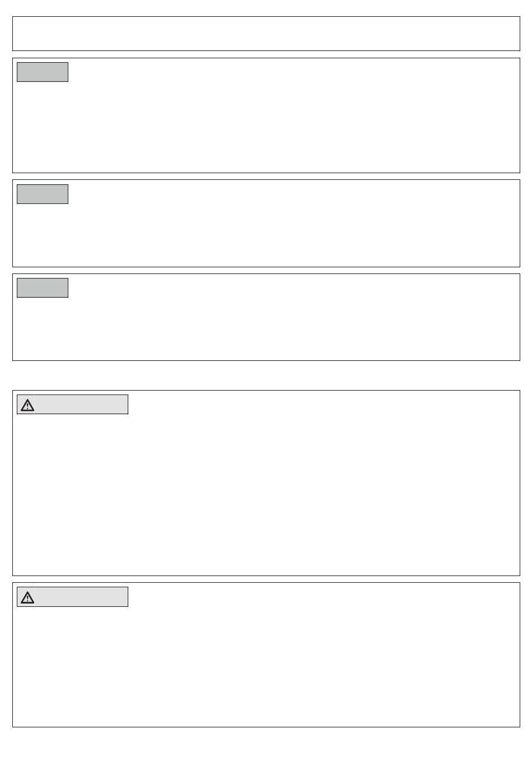
Task: Click the blank body of the second labeled section
Action: (x=266, y=235)
